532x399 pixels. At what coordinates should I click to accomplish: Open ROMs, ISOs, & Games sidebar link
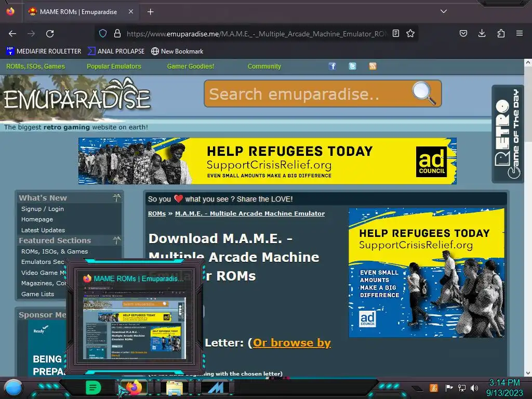[55, 251]
